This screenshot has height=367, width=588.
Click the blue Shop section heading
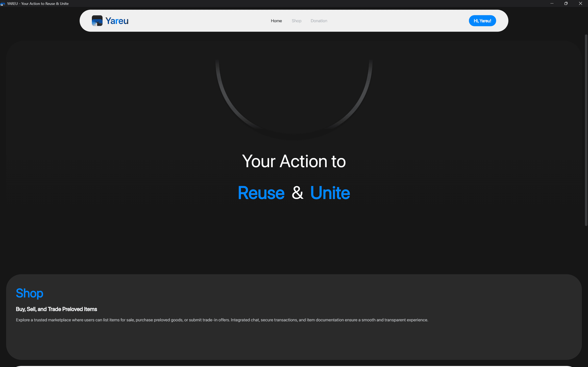[30, 293]
